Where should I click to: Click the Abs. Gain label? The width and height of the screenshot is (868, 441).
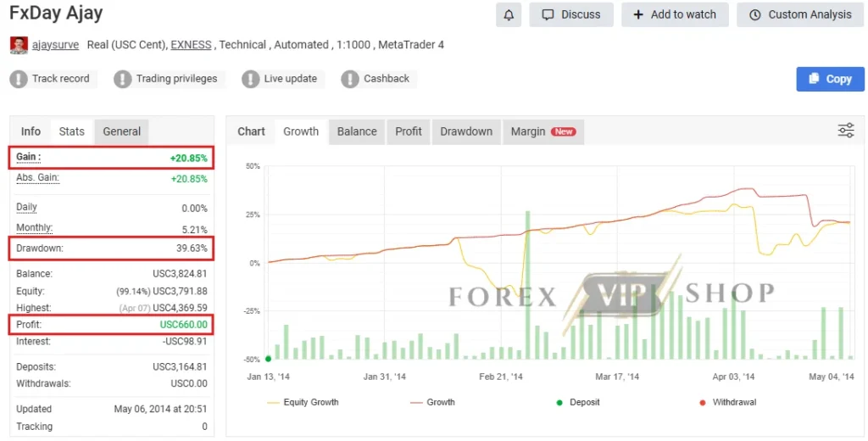point(37,178)
